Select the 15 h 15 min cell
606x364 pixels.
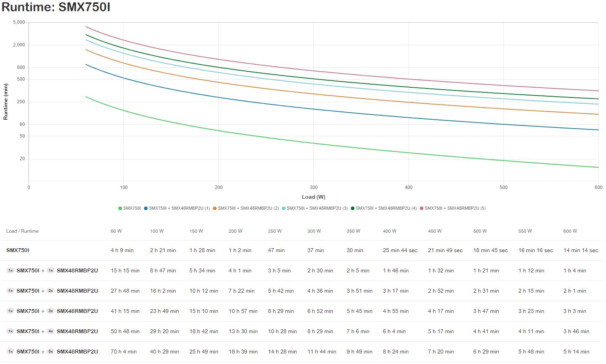pos(125,270)
